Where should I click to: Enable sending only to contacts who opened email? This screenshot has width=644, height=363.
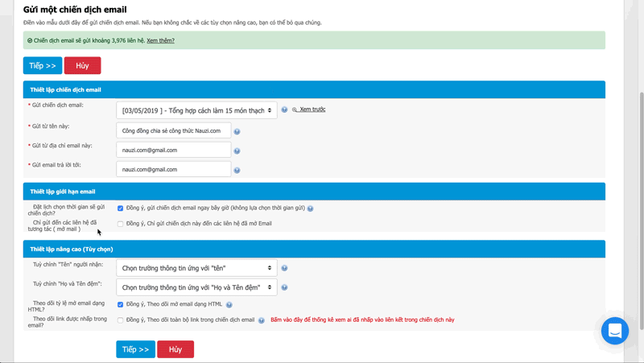click(121, 224)
